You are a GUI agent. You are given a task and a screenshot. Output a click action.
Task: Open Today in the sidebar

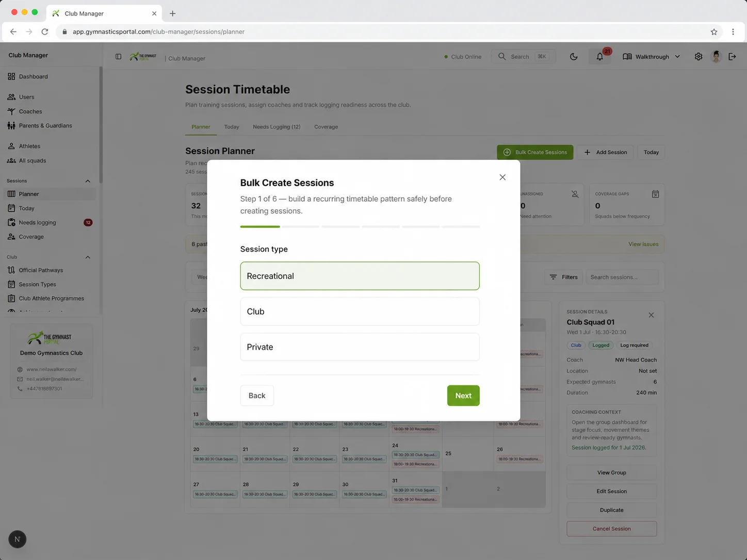point(27,208)
